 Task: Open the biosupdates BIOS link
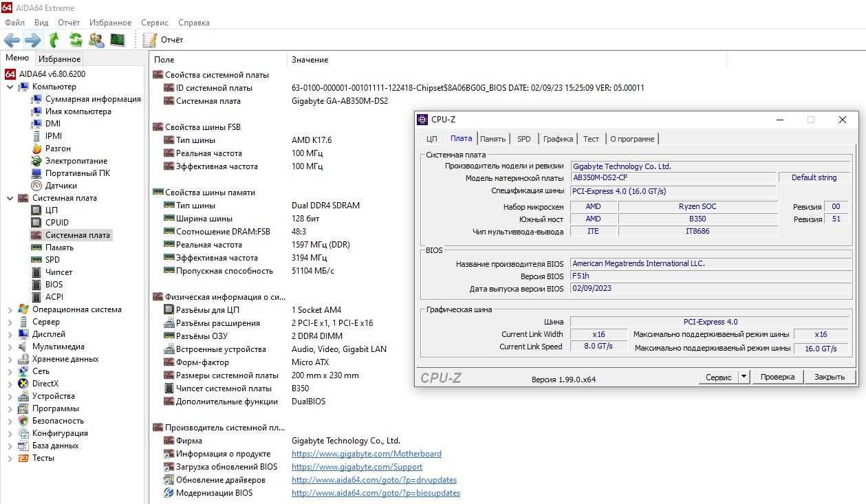(376, 493)
